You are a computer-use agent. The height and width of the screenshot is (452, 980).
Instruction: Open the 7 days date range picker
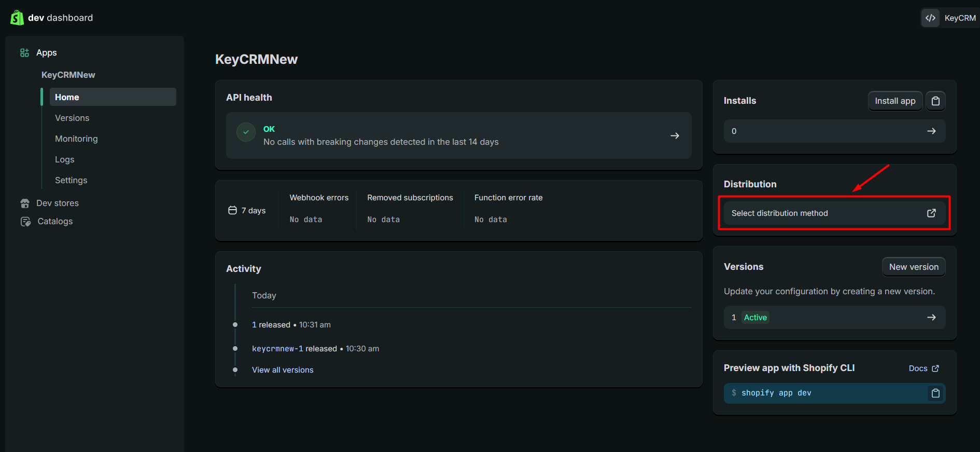[247, 211]
